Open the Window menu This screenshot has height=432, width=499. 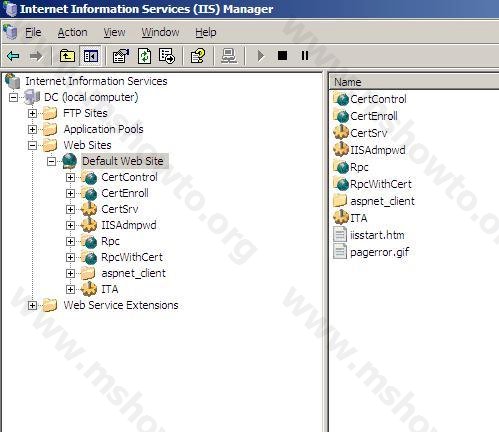click(160, 32)
